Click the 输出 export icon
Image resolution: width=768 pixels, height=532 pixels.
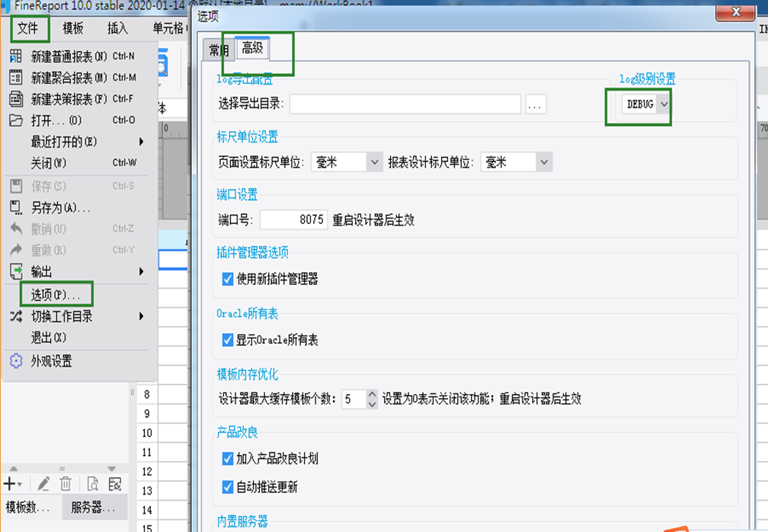click(16, 271)
